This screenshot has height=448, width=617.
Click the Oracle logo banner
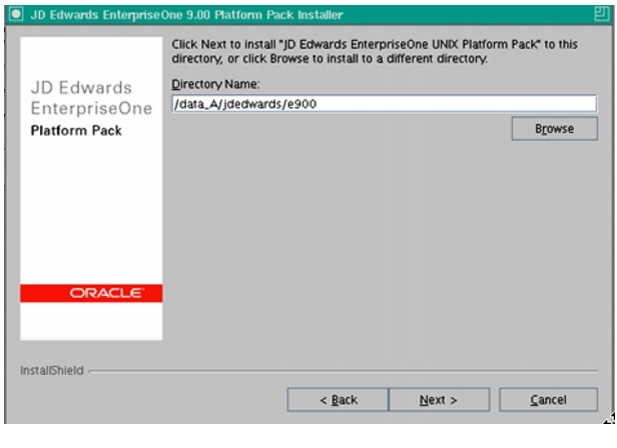[x=91, y=293]
